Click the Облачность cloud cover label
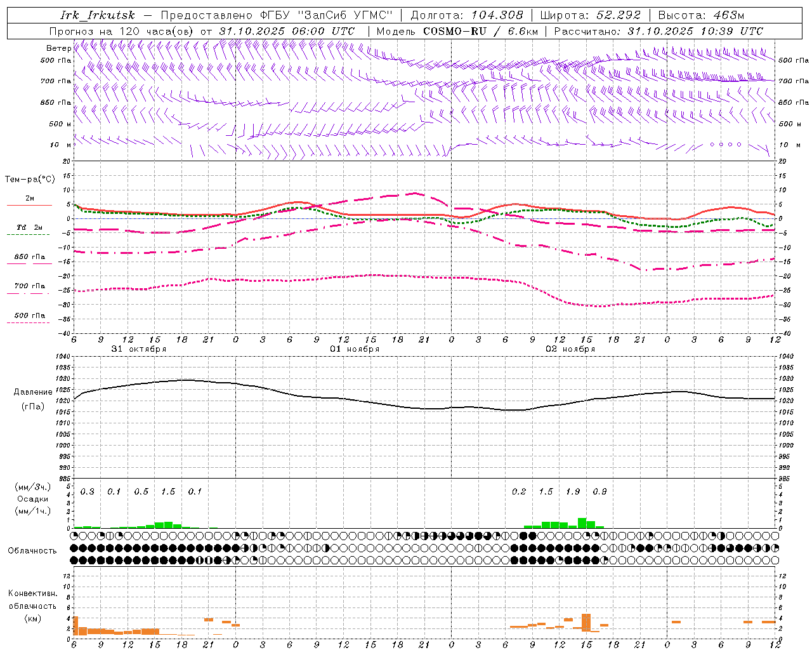 coord(32,551)
